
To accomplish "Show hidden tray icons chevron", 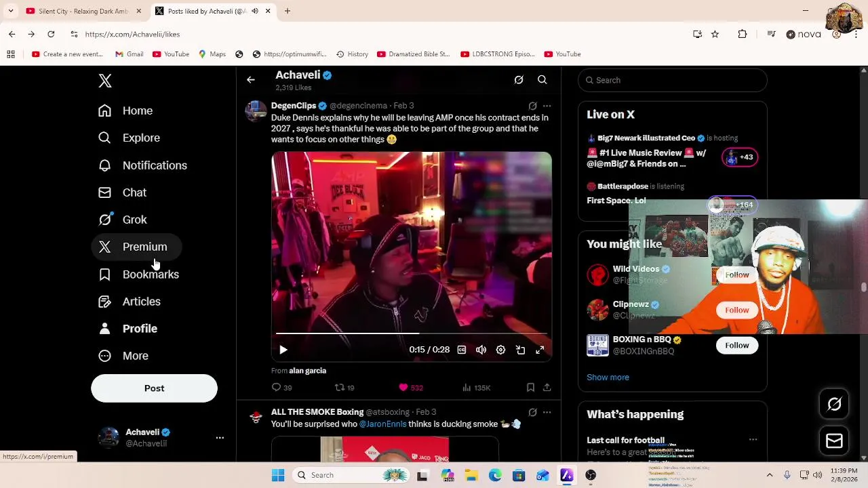I will (770, 475).
